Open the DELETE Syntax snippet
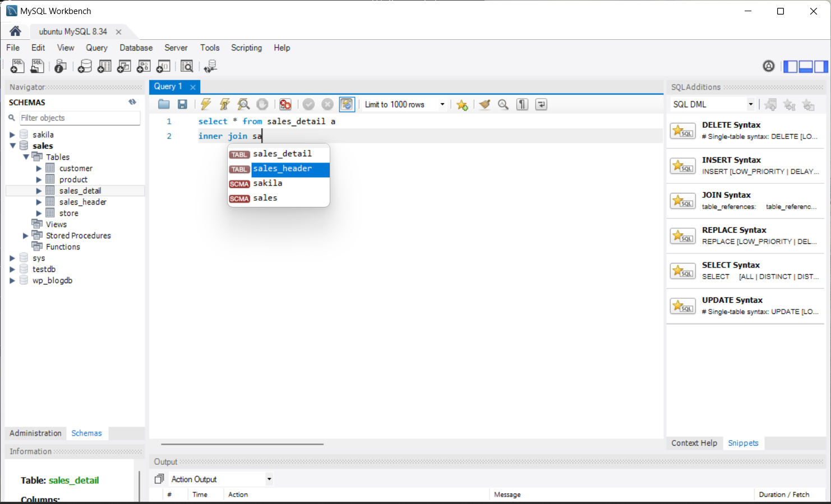The height and width of the screenshot is (504, 831). point(745,131)
